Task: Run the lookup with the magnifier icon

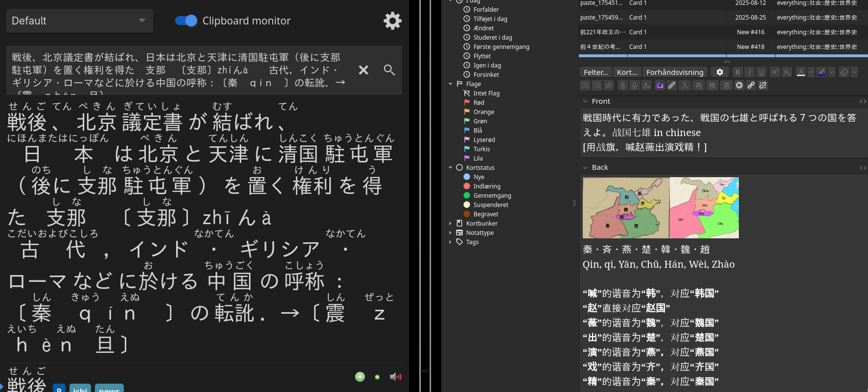Action: (x=389, y=70)
